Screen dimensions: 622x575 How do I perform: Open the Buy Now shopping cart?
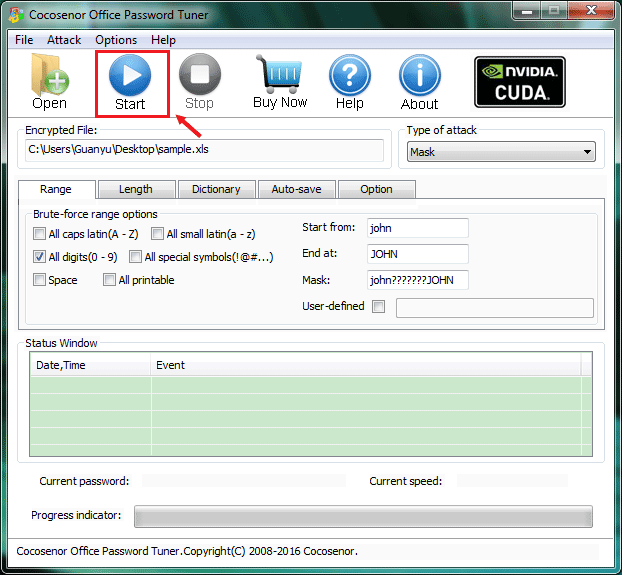[280, 82]
